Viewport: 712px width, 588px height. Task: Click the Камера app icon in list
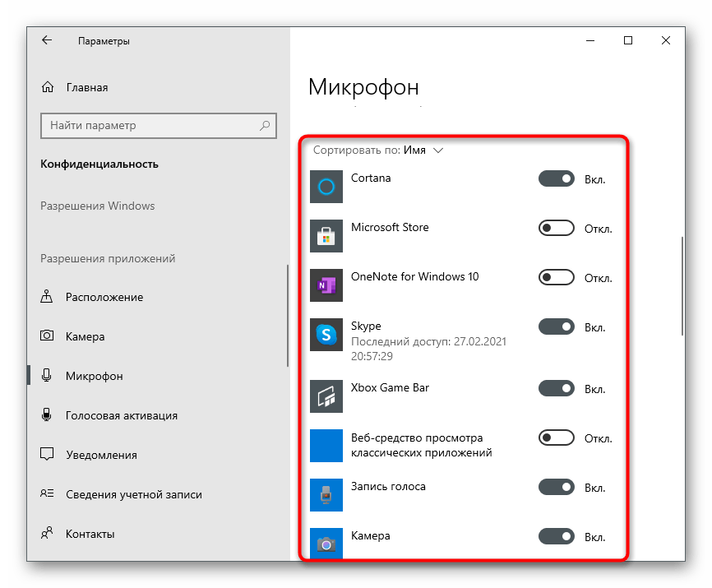[x=326, y=544]
